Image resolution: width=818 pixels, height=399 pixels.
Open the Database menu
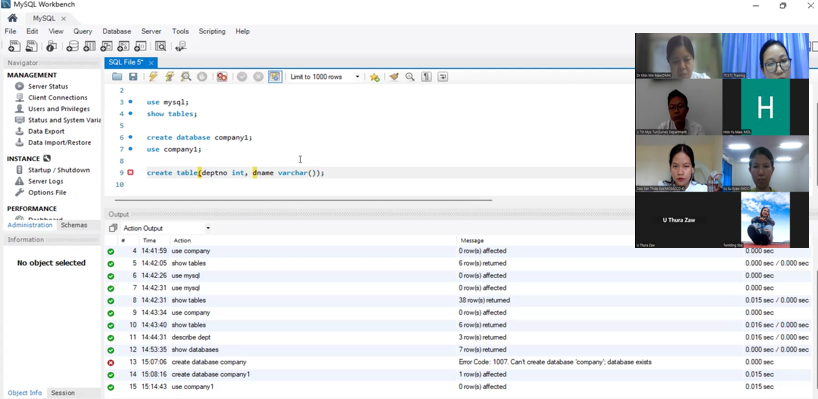point(117,31)
